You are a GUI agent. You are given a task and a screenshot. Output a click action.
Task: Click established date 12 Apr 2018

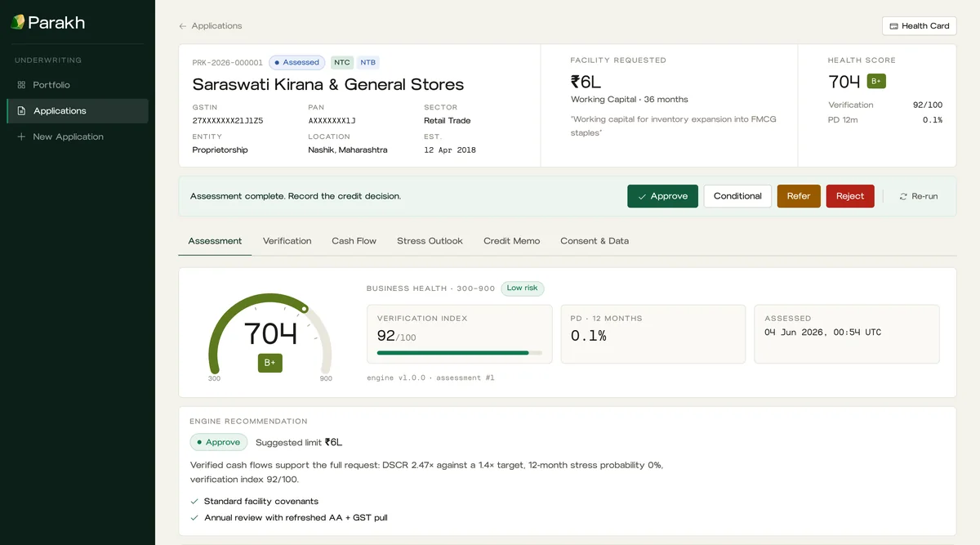point(450,150)
